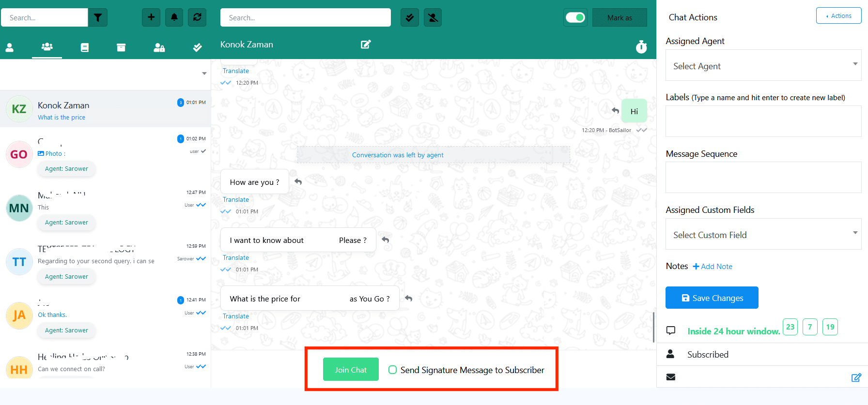868x405 pixels.
Task: Open the notification bell icon
Action: [174, 17]
